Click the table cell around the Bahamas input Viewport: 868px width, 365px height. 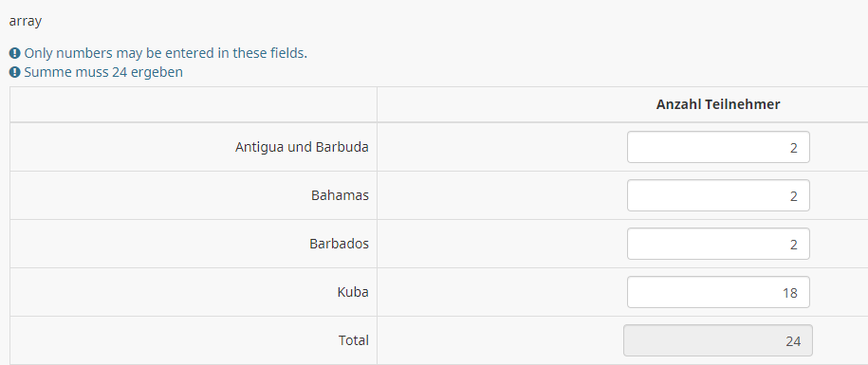pyautogui.click(x=622, y=195)
